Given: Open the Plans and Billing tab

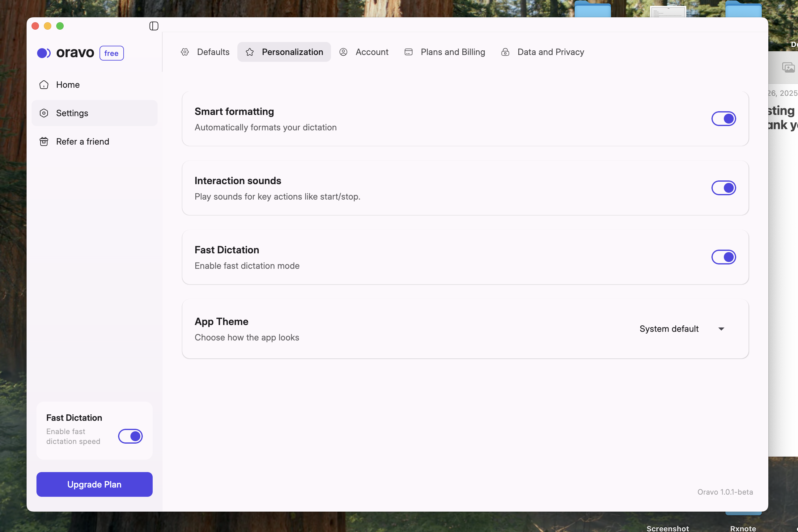Looking at the screenshot, I should pyautogui.click(x=452, y=52).
